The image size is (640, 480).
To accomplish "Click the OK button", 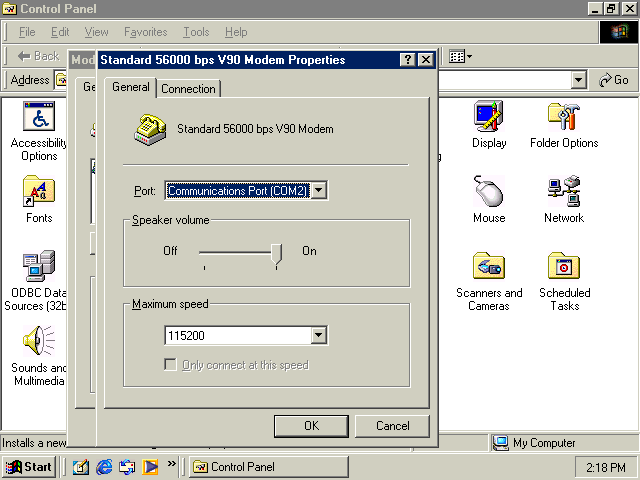I will 311,426.
